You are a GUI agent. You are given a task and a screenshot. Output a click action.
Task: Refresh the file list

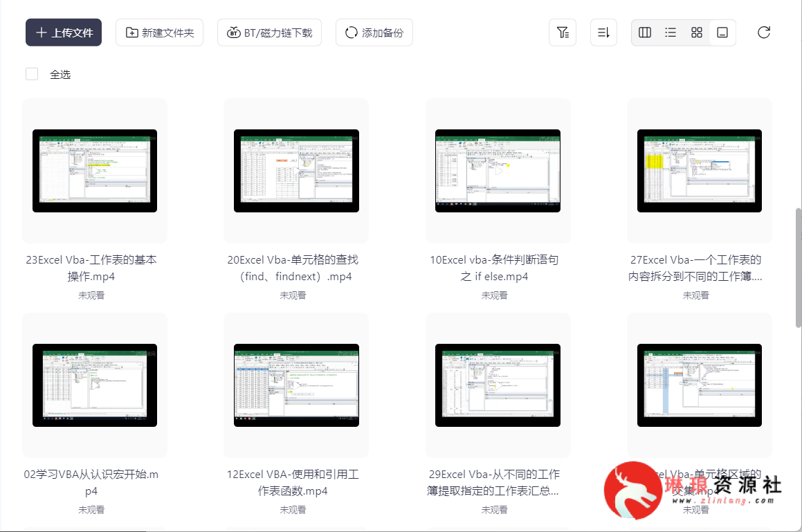coord(764,33)
